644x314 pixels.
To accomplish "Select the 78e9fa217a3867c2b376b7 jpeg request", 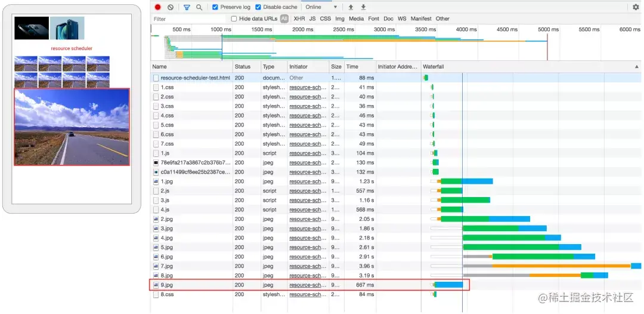I will point(396,163).
